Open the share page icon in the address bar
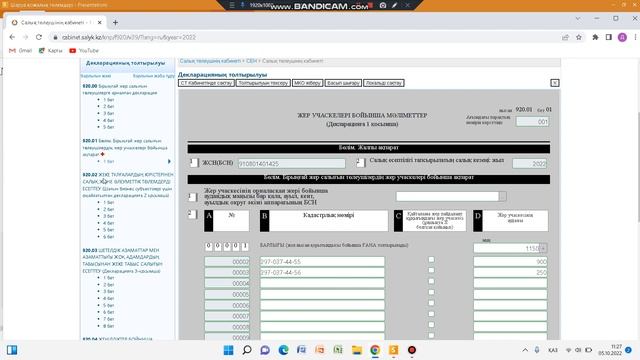Image resolution: width=640 pixels, height=360 pixels. (565, 37)
